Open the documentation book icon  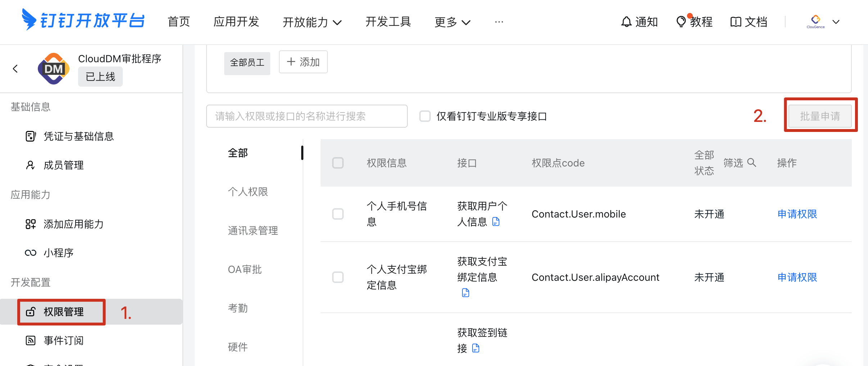pyautogui.click(x=736, y=22)
